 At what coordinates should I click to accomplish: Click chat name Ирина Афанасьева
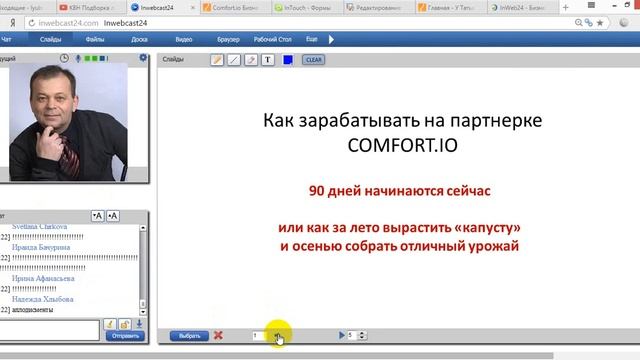tap(43, 278)
